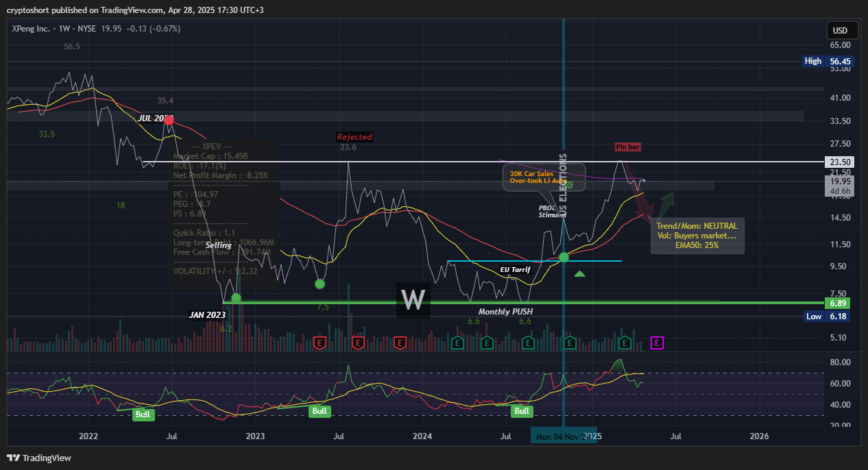Click the Low 6.18 price label

click(828, 316)
